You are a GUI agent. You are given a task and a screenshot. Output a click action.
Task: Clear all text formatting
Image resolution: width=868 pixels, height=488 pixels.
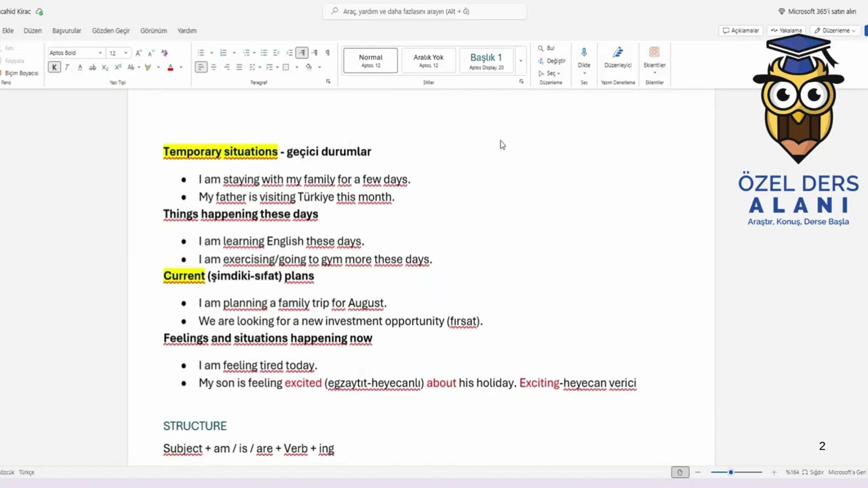pos(164,53)
